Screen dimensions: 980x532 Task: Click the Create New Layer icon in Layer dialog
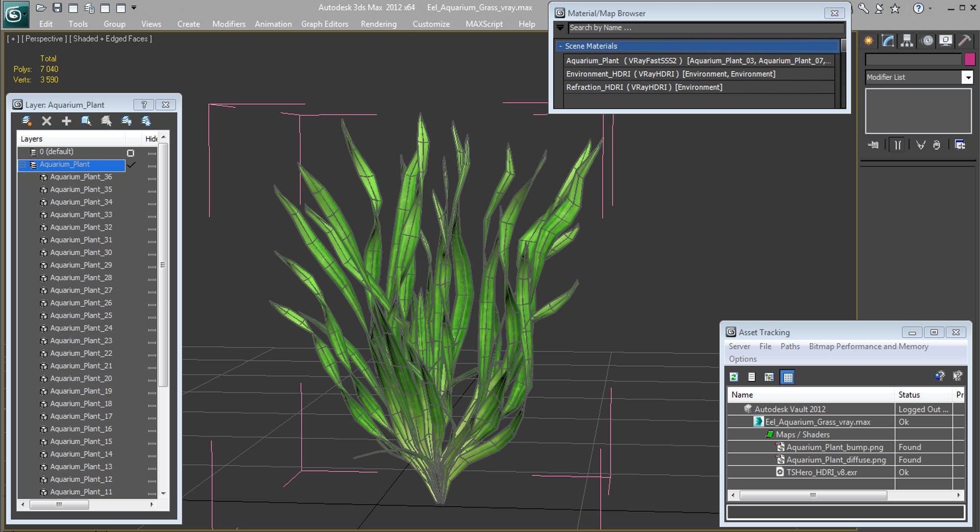27,121
